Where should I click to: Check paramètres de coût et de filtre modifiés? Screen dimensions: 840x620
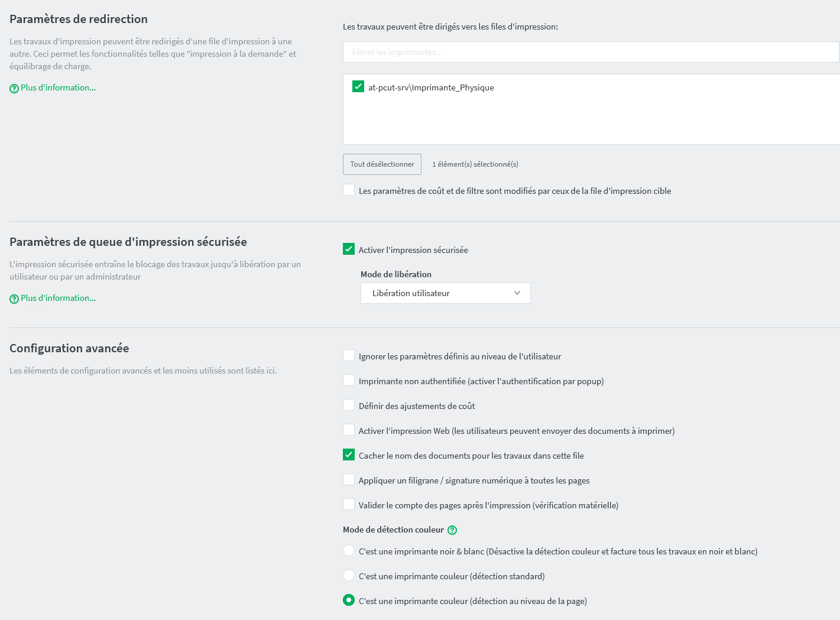click(x=349, y=190)
